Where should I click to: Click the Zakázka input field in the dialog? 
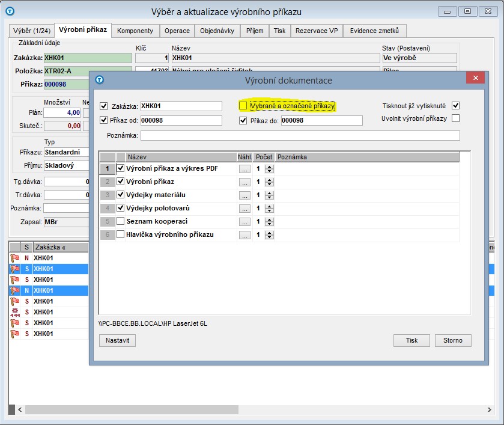pos(181,106)
